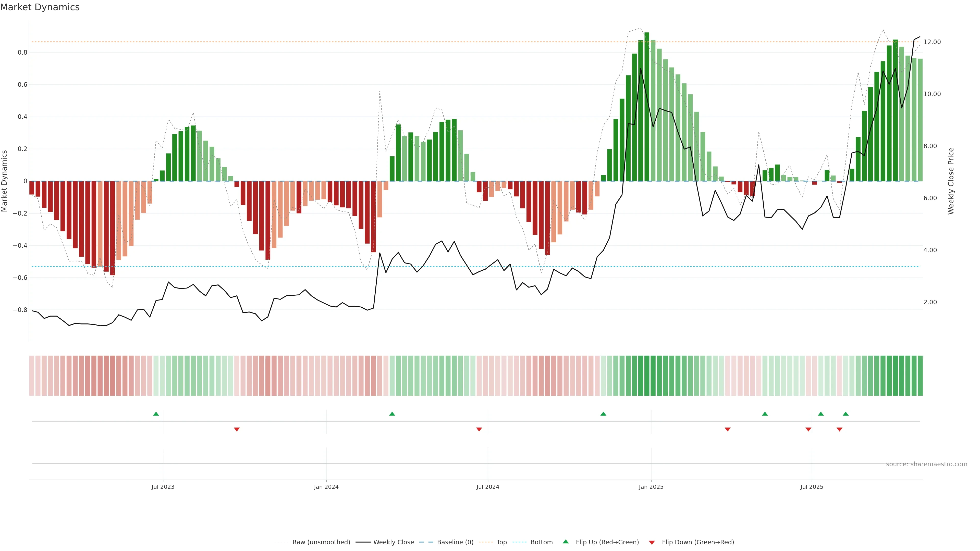Click the Bottom legend entry

541,542
